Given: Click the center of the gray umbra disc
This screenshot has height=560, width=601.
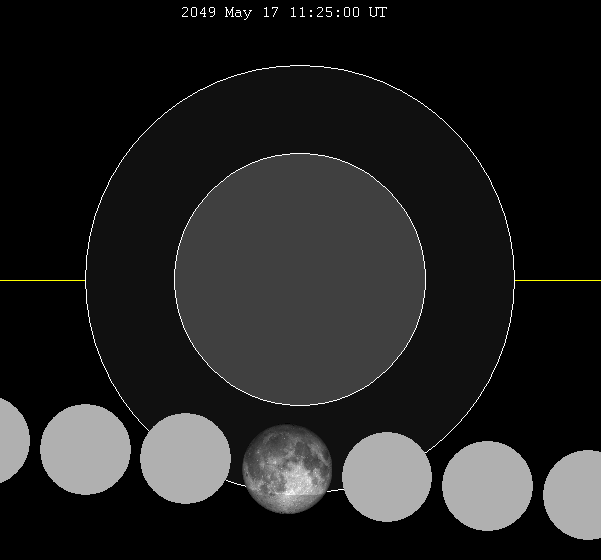Looking at the screenshot, I should (x=300, y=279).
